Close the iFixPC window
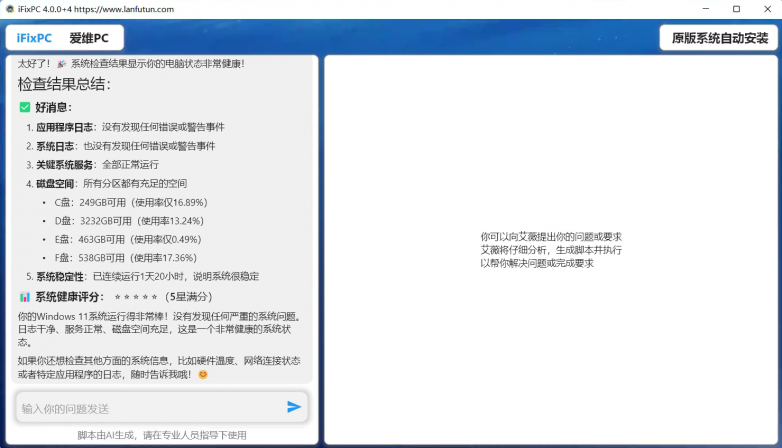Screen dimensions: 782x448 (x=766, y=9)
